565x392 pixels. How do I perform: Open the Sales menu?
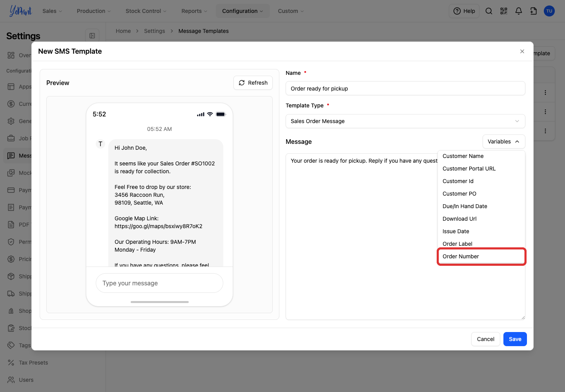52,11
